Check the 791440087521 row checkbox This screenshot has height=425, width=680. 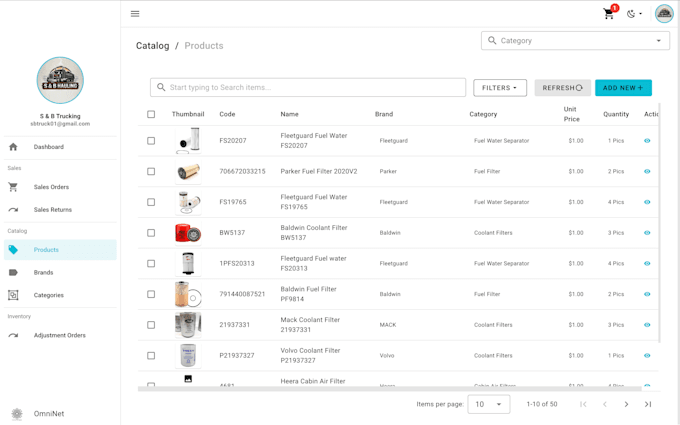(x=151, y=294)
